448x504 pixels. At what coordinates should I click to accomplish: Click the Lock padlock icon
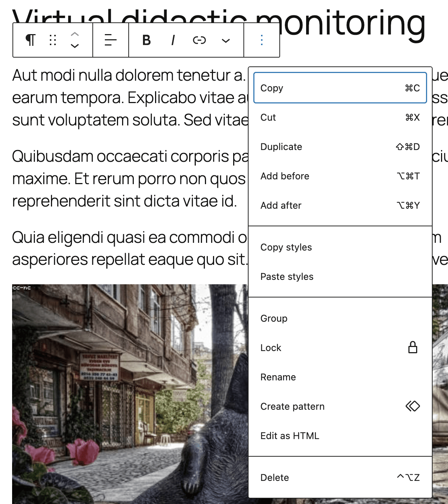click(x=412, y=347)
